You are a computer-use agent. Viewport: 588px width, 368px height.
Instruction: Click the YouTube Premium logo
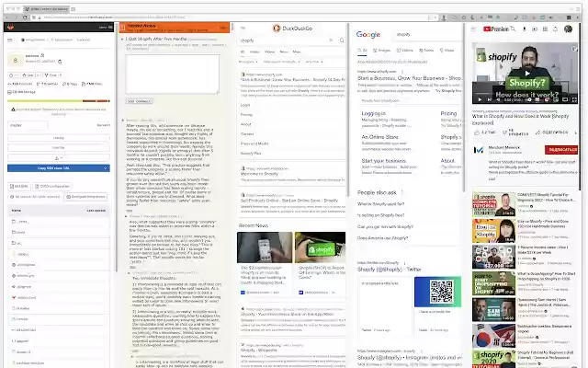[x=496, y=29]
